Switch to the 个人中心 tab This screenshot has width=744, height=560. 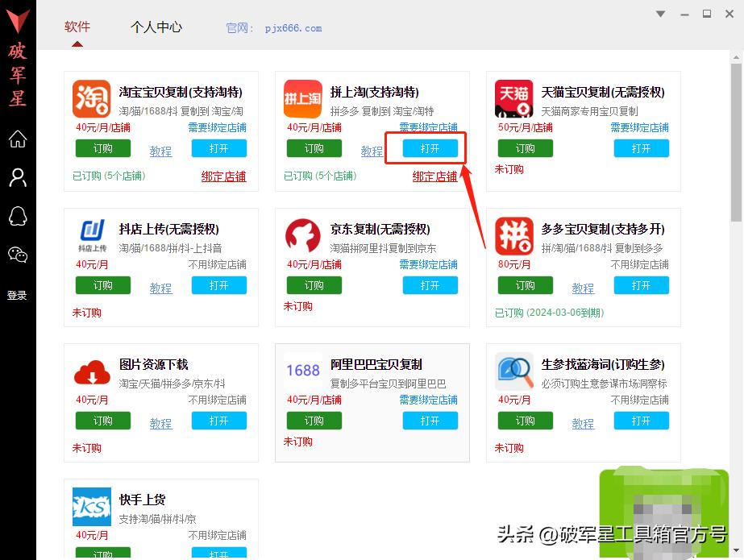point(156,27)
